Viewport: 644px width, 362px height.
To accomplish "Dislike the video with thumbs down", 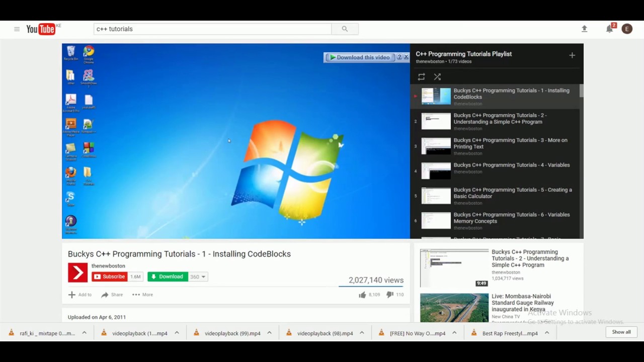I will (389, 295).
